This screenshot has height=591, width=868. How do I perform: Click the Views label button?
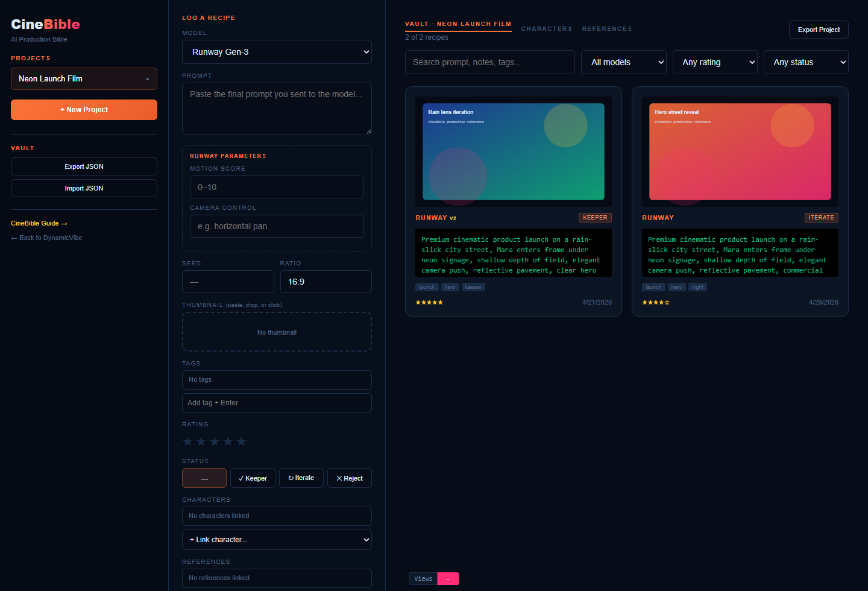click(423, 579)
